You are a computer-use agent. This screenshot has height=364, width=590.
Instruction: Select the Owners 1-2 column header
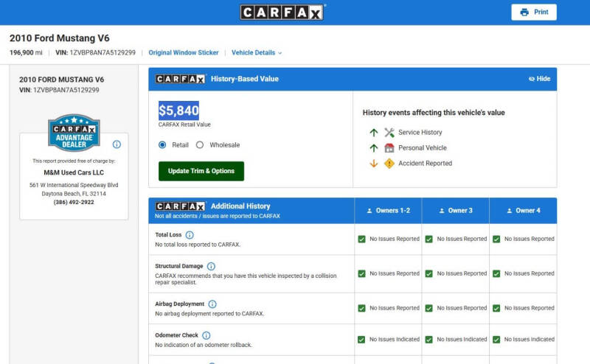pos(388,211)
